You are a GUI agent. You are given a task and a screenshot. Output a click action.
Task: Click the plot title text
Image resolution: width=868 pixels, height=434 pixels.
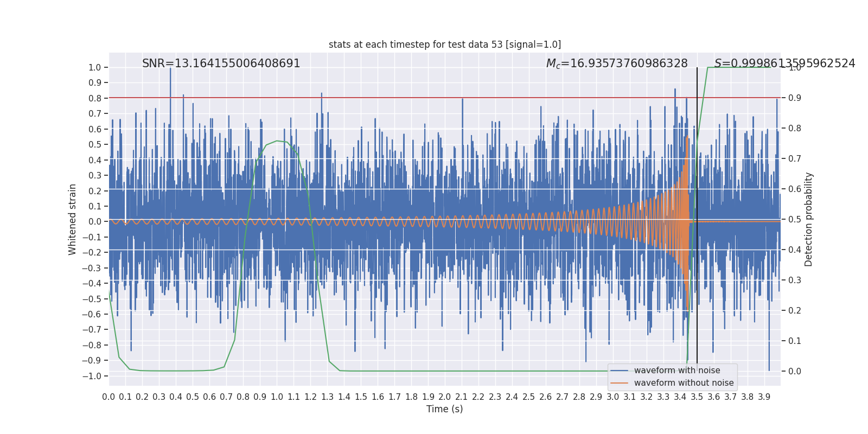click(x=445, y=44)
